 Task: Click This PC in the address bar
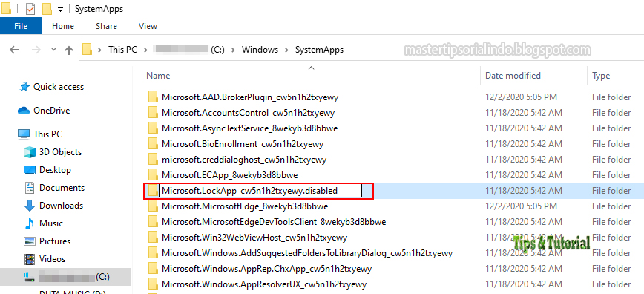click(x=122, y=50)
